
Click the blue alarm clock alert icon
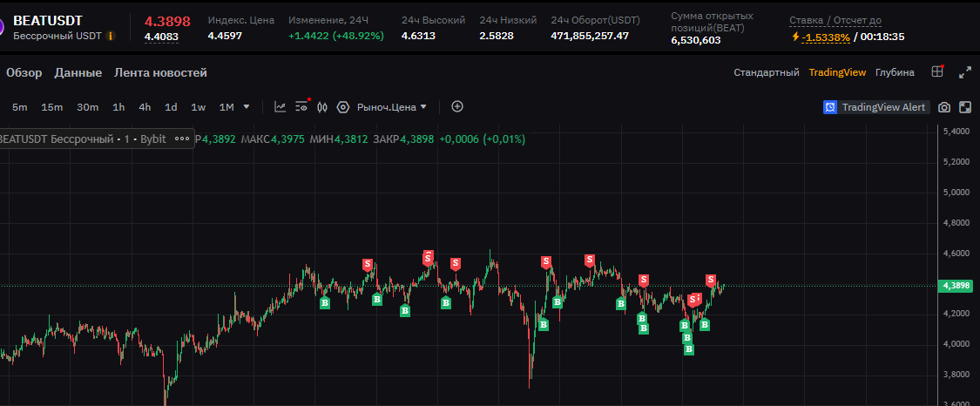[830, 107]
